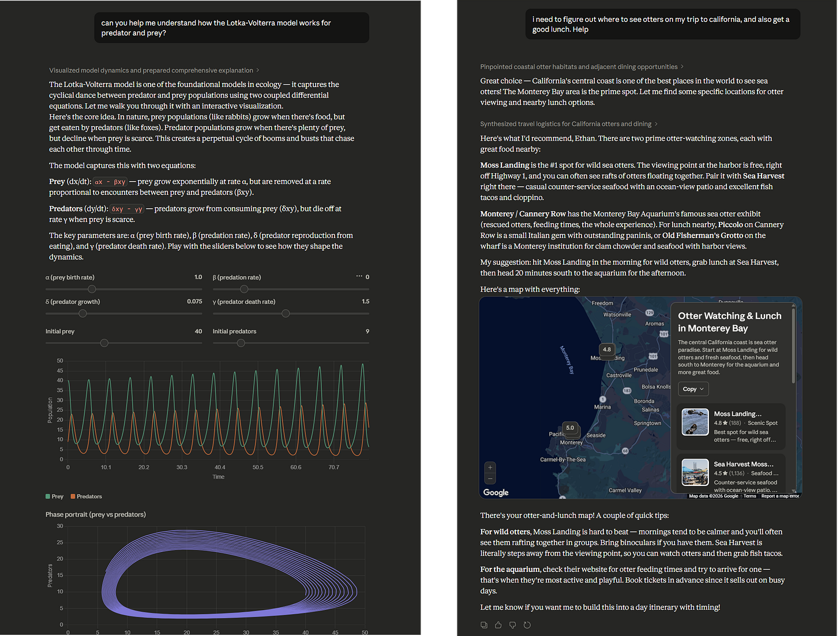Click the 4.8 rating marker on the map
This screenshot has width=840, height=636.
(x=606, y=349)
